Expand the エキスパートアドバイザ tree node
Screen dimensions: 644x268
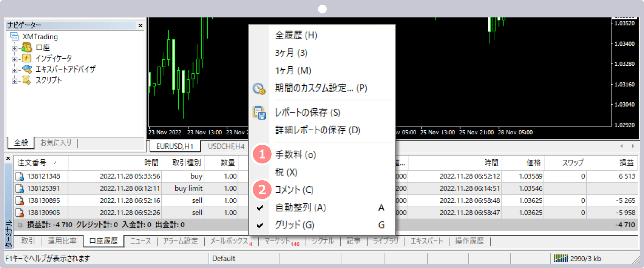coord(14,70)
